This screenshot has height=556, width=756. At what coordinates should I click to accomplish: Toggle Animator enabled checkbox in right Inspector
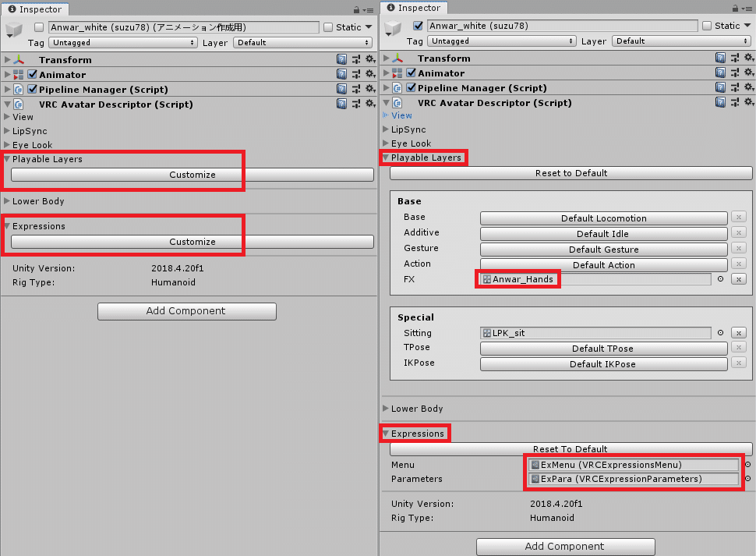click(412, 73)
